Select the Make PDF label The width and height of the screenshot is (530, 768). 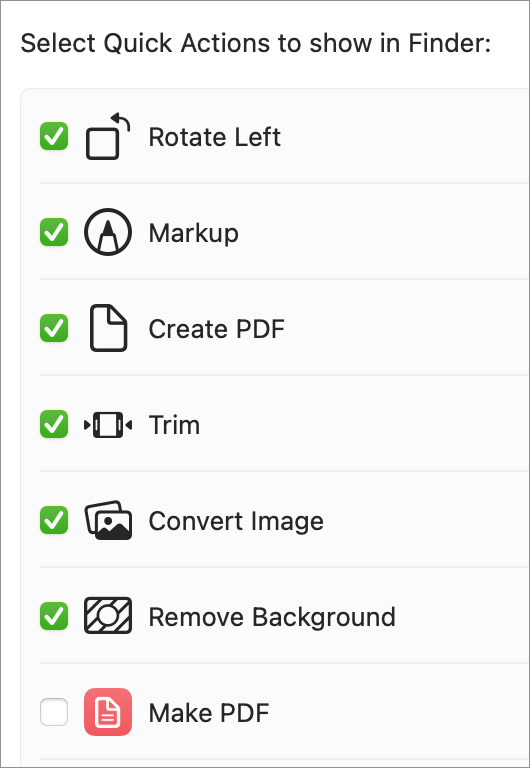tap(209, 713)
